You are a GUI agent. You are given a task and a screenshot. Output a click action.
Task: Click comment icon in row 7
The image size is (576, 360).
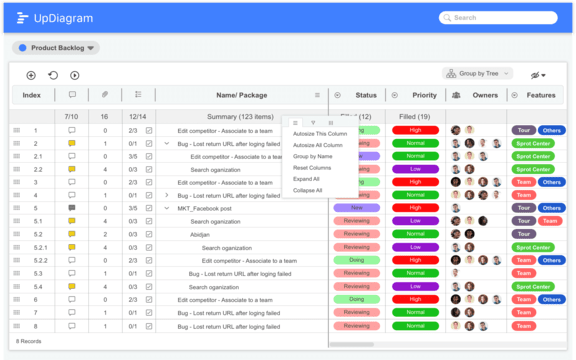(72, 312)
